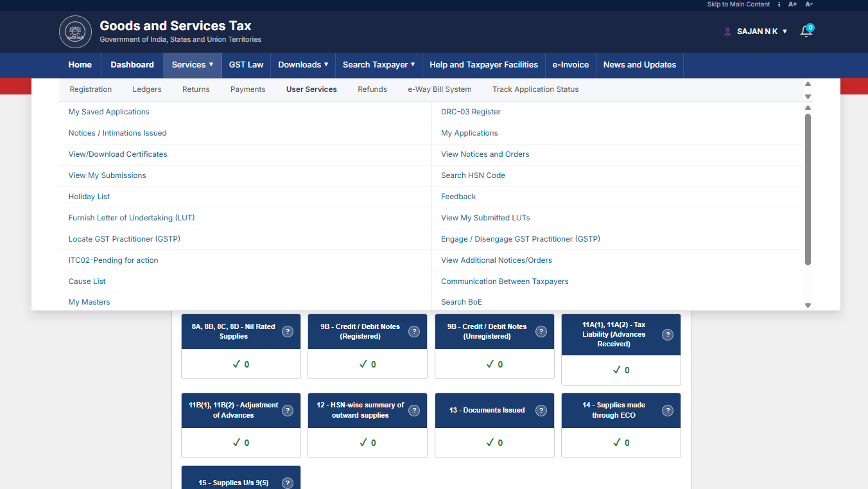Viewport: 868px width, 489px height.
Task: Open SAJAN N K account dropdown
Action: [762, 31]
